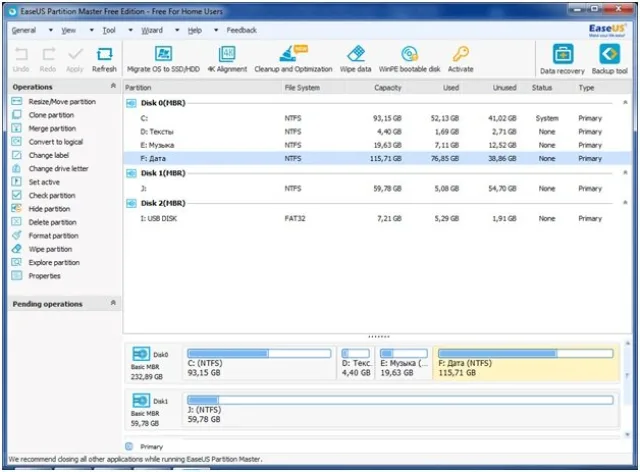The width and height of the screenshot is (640, 472).
Task: Sort by the Status column header
Action: [x=542, y=88]
